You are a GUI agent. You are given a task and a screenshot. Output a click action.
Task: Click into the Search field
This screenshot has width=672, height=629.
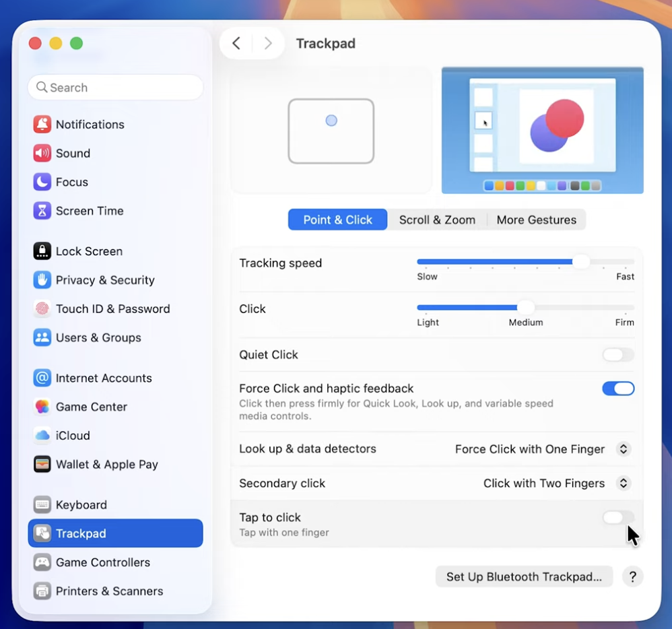tap(115, 88)
